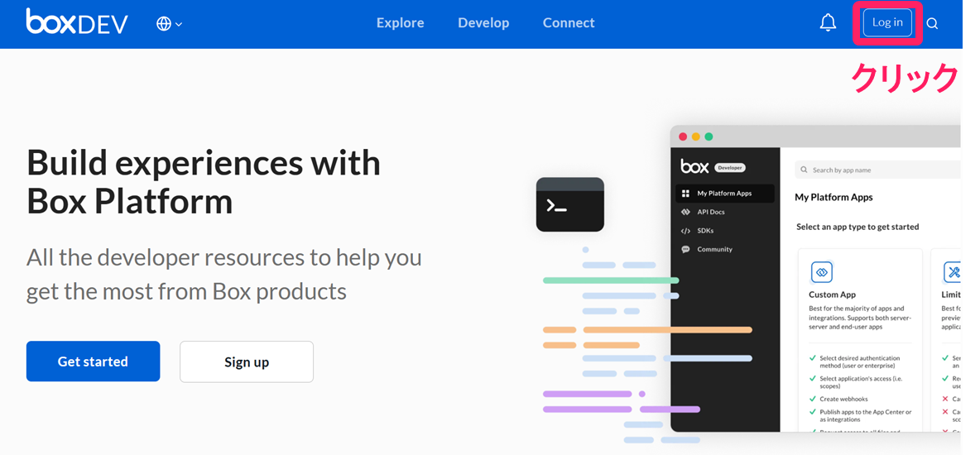Click the Box DEV logo
The width and height of the screenshot is (980, 455).
[77, 22]
